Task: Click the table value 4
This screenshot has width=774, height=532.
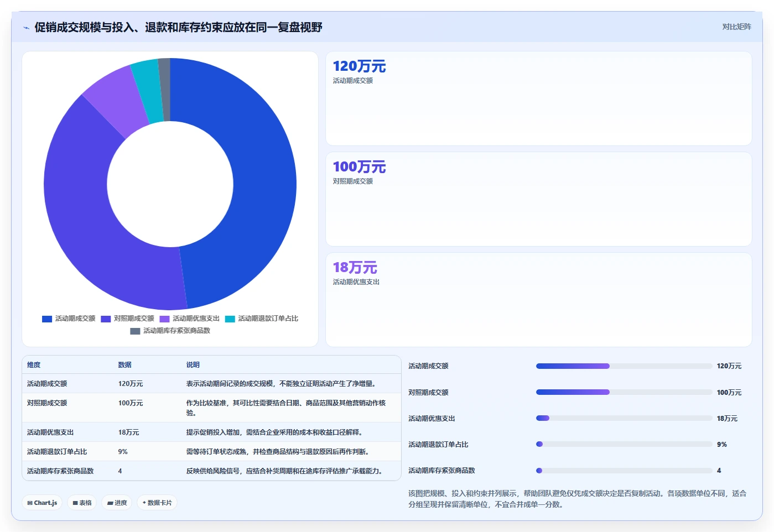Action: 120,471
